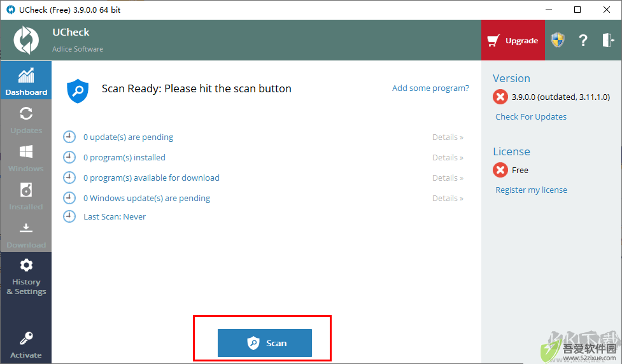The height and width of the screenshot is (364, 622).
Task: Maximize the UCheck window
Action: [577, 10]
